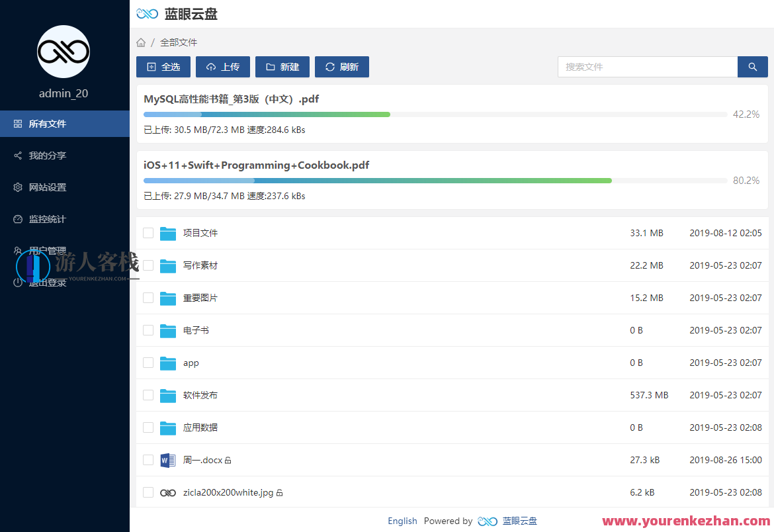Click the magnifier search icon
Viewport: 774px width, 532px height.
752,67
